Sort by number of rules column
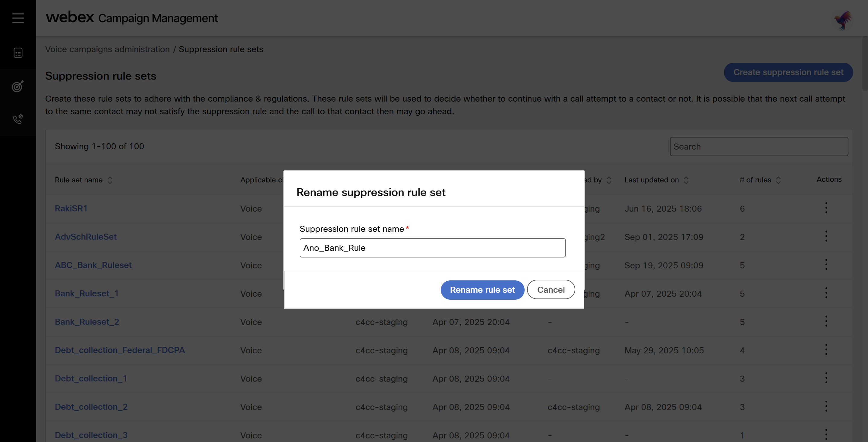 coord(778,180)
